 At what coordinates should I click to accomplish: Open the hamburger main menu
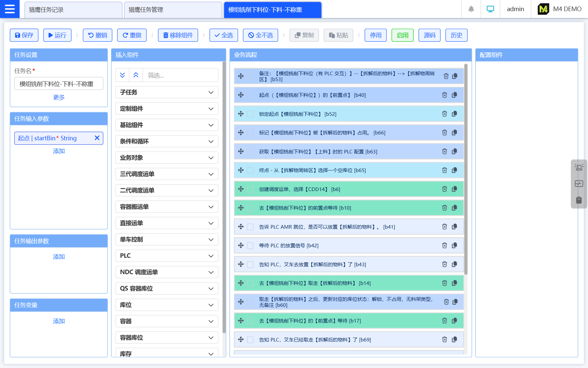click(9, 9)
